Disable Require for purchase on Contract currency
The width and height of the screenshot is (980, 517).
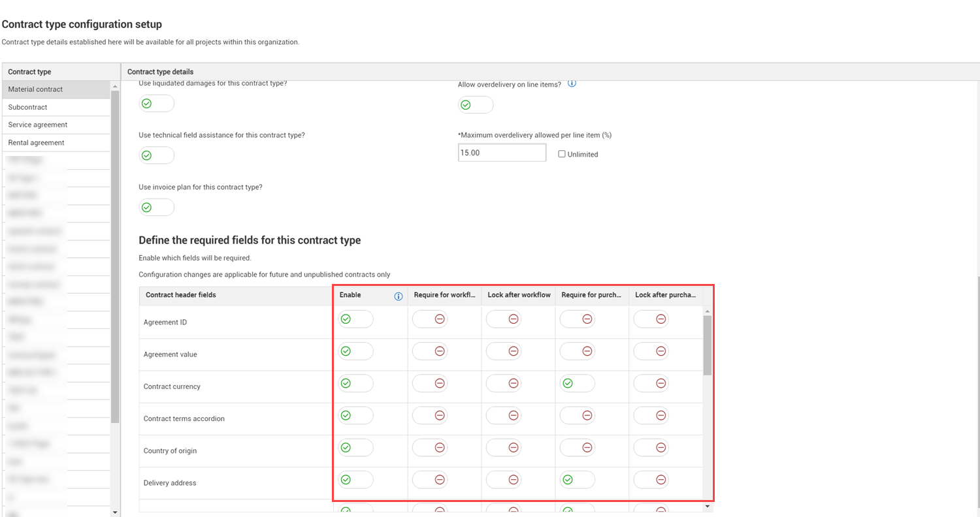[x=577, y=383]
